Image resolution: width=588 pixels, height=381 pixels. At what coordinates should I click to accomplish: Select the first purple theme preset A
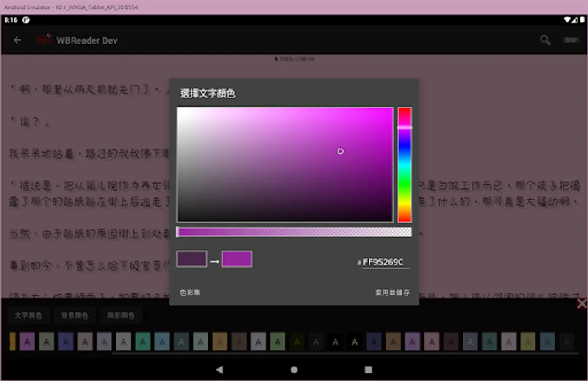pos(27,342)
